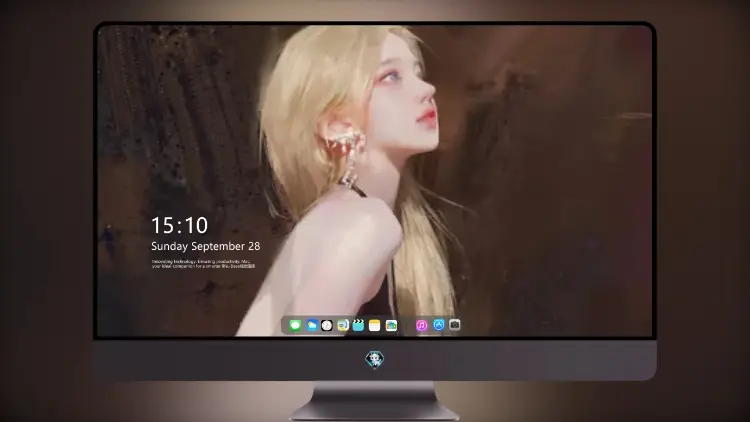Open the Clock app in dock
Screen dimensions: 750x422
click(x=327, y=325)
